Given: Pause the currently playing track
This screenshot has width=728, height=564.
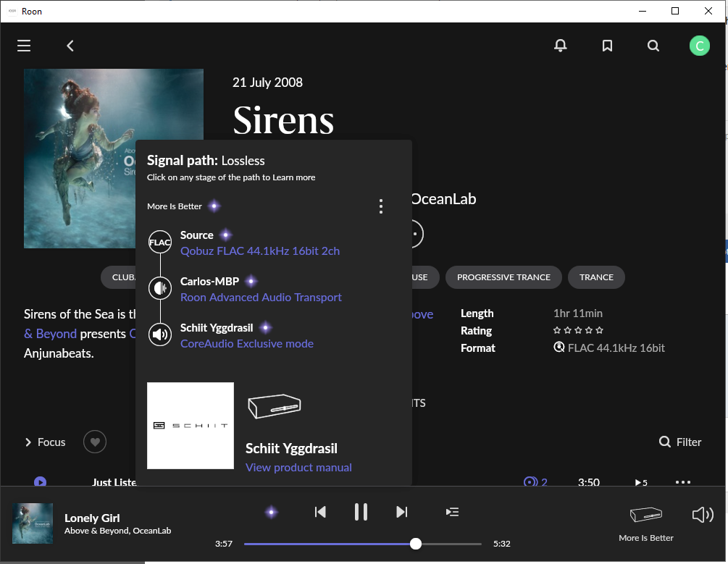Looking at the screenshot, I should pyautogui.click(x=361, y=512).
